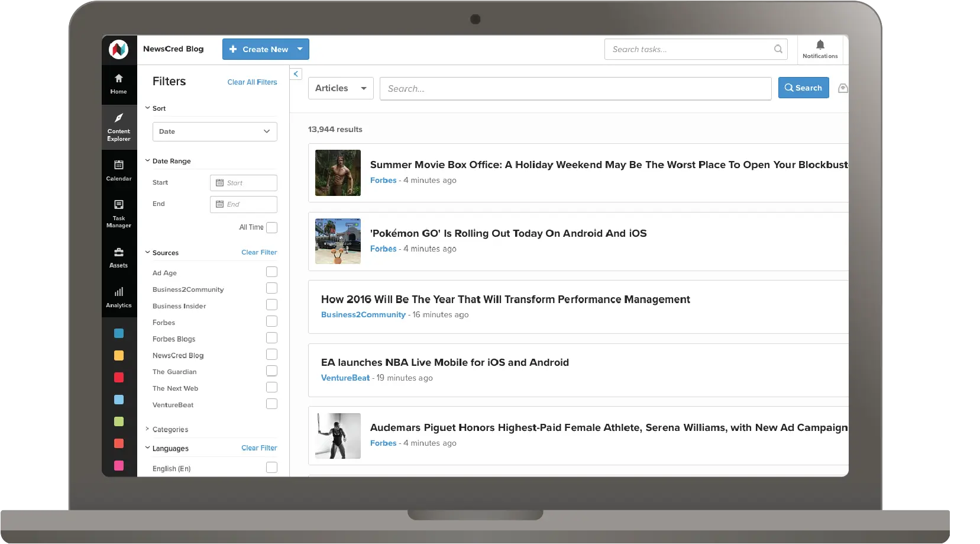Select the green sidebar color square

[119, 421]
